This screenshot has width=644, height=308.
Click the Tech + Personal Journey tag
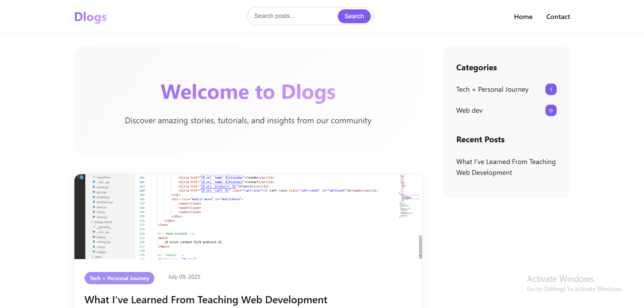tap(119, 278)
